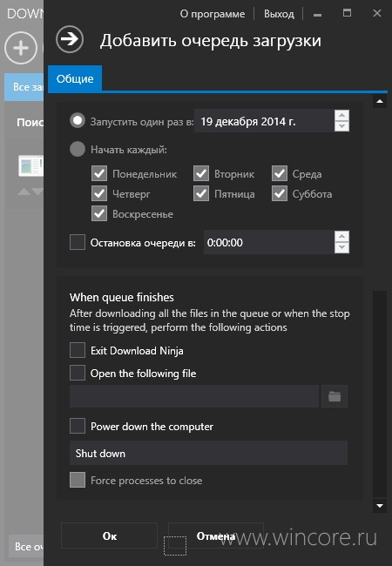Screen dimensions: 392x566
Task: Browse for file with folder icon
Action: click(x=335, y=396)
